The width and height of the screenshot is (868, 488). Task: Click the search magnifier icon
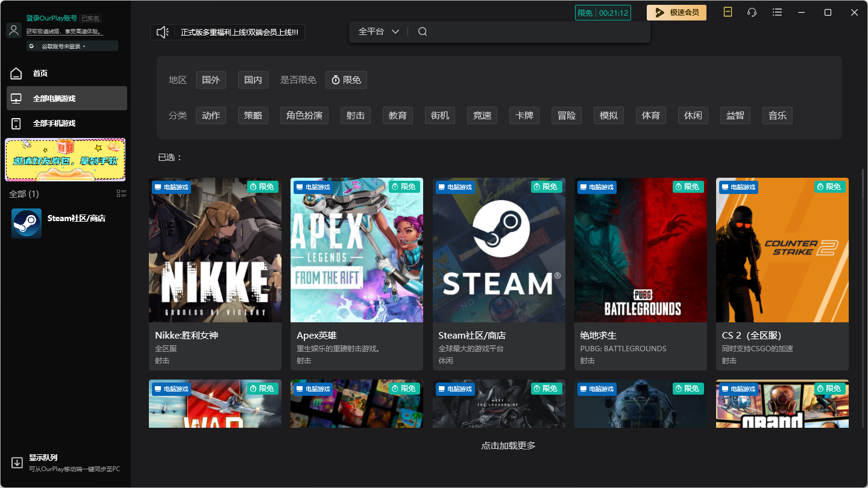tap(423, 31)
